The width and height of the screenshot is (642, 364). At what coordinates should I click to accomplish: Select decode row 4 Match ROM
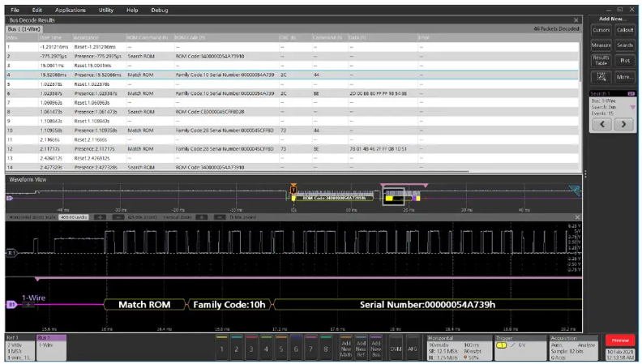(293, 75)
